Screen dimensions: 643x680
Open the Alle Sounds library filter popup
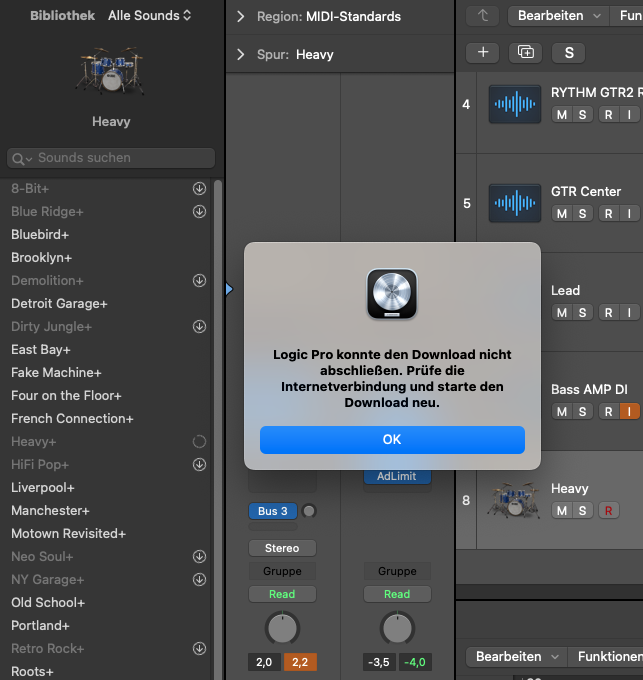pos(150,16)
